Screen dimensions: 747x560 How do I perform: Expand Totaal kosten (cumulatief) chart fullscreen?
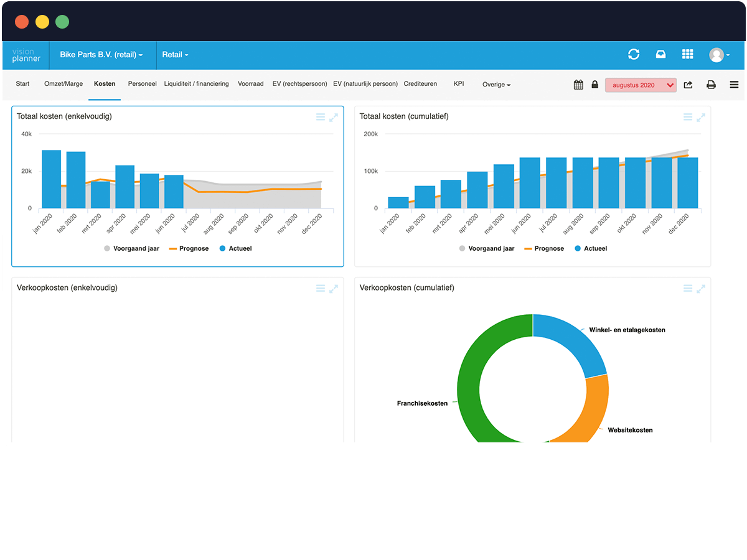click(701, 117)
